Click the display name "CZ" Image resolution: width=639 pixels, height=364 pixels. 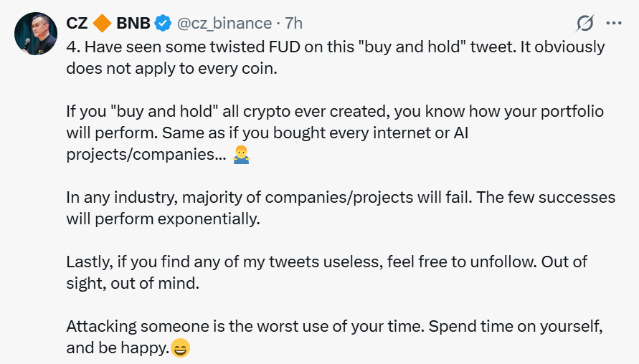point(77,23)
